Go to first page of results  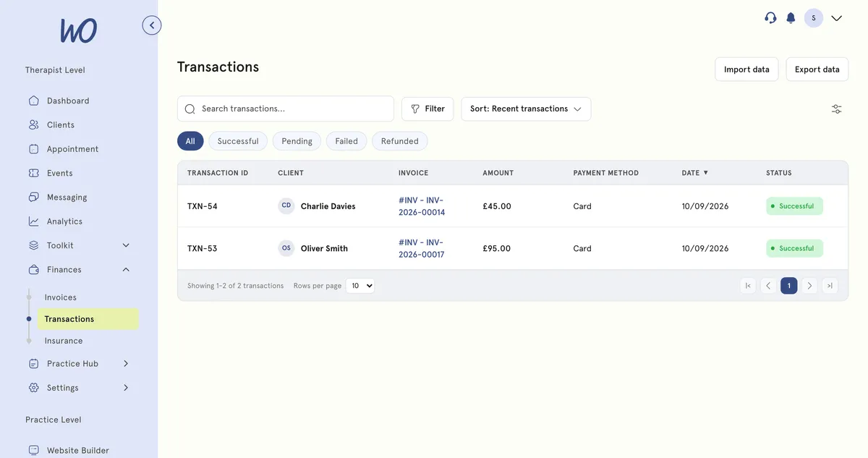click(x=748, y=286)
